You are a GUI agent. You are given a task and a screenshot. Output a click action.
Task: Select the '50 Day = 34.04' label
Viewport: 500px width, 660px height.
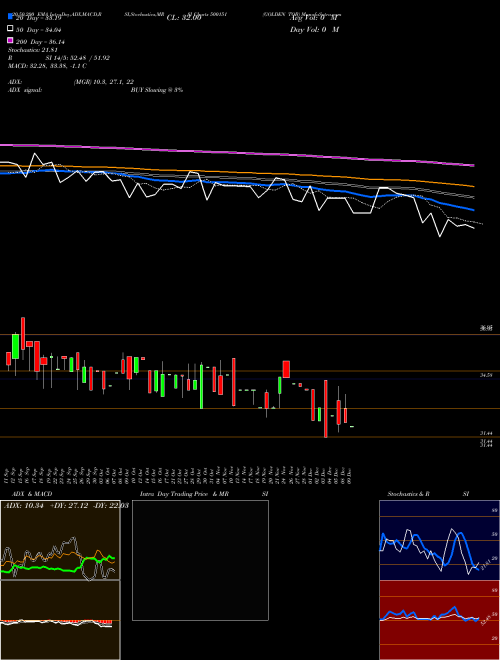pos(38,30)
